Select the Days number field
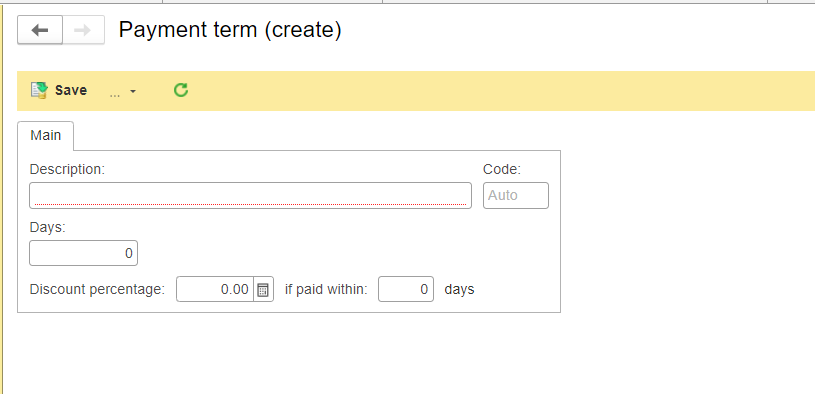This screenshot has height=394, width=815. click(x=83, y=253)
